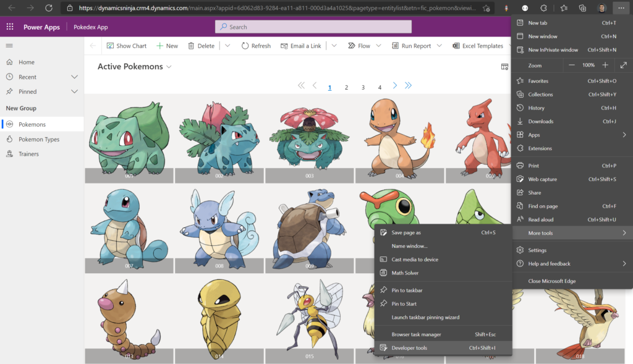Open the browser Extensions puzzle icon in toolbar

point(544,8)
